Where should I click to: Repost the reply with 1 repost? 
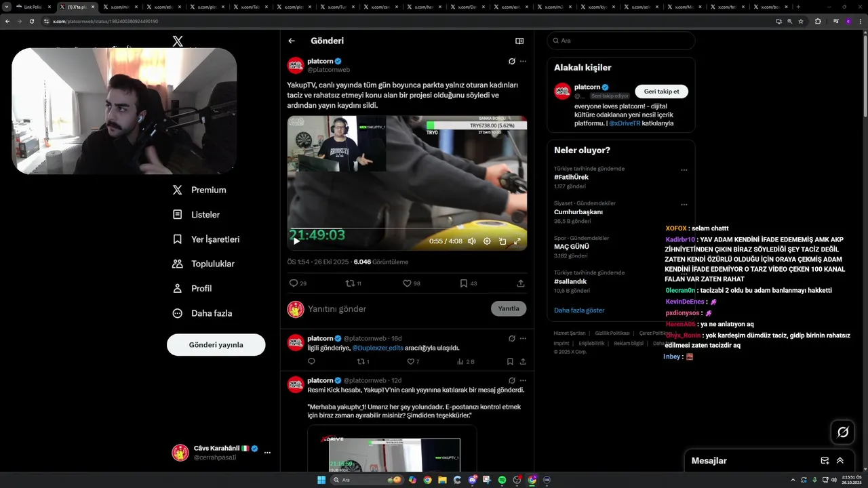coord(363,362)
